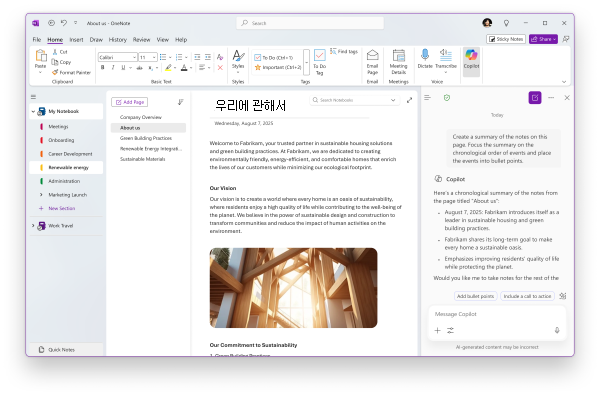600x395 pixels.
Task: Click the feedback icon beside Share
Action: click(566, 39)
